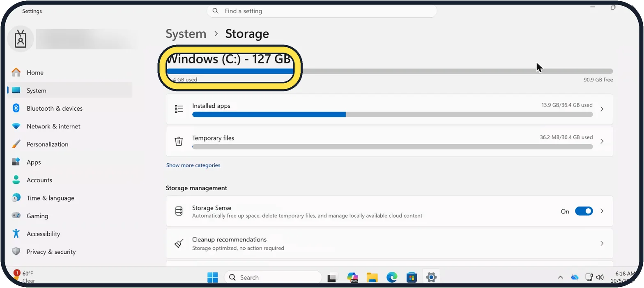Open Microsoft Store from the taskbar
The image size is (644, 288).
[x=412, y=278]
